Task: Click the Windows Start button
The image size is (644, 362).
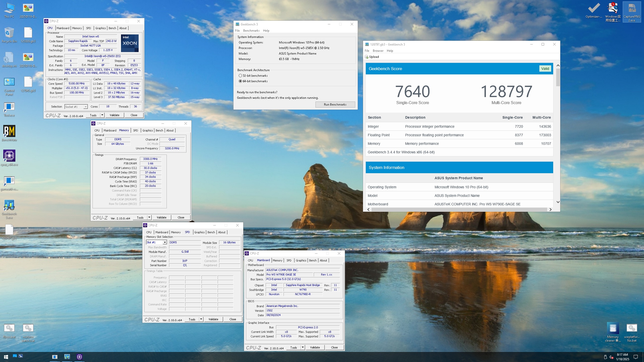Action: 6,357
